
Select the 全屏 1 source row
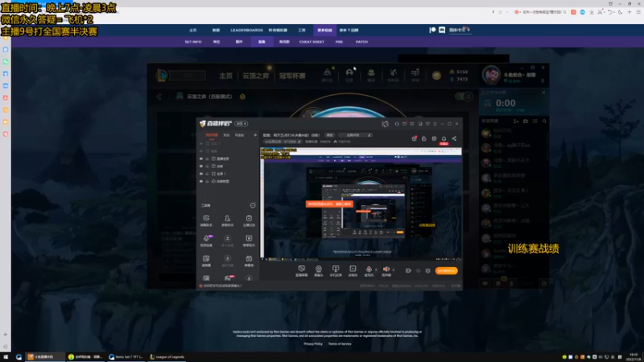coord(228,174)
